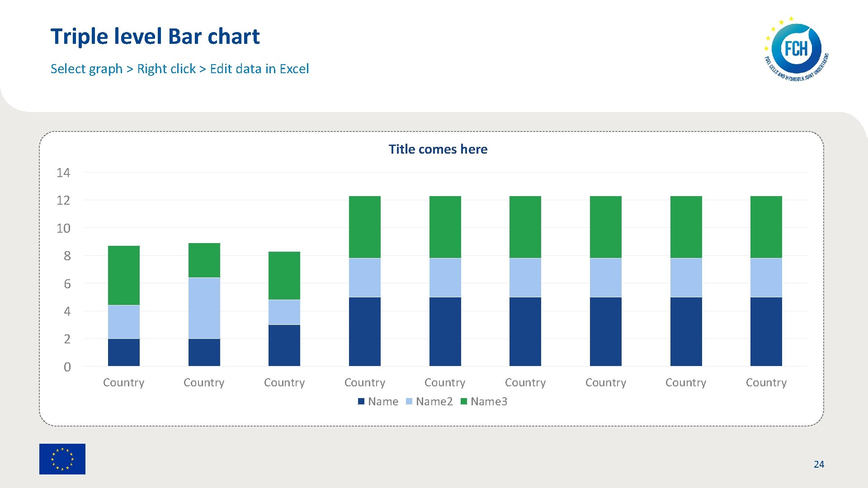Viewport: 868px width, 488px height.
Task: Click the 14 value on vertical axis
Action: pyautogui.click(x=63, y=173)
